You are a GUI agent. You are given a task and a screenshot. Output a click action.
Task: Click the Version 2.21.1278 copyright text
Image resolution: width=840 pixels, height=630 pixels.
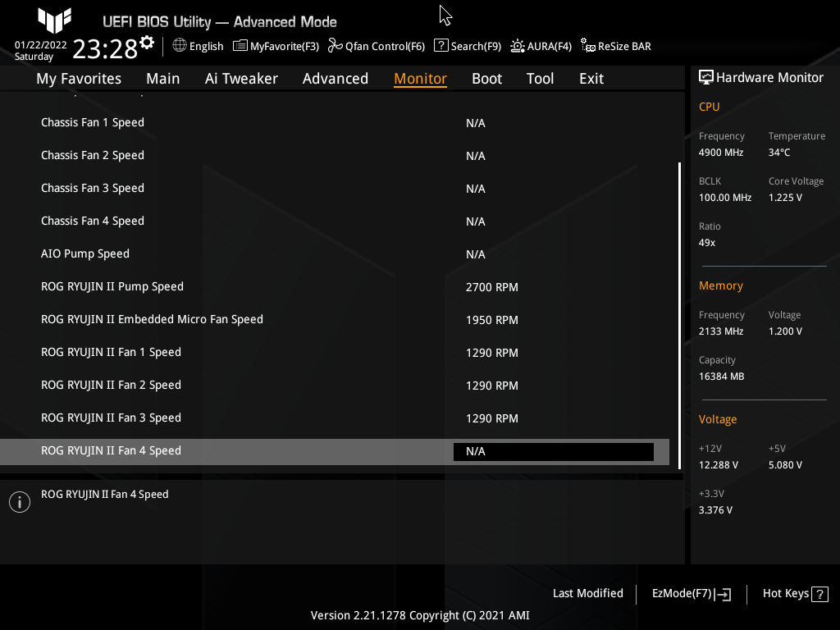[x=420, y=615]
